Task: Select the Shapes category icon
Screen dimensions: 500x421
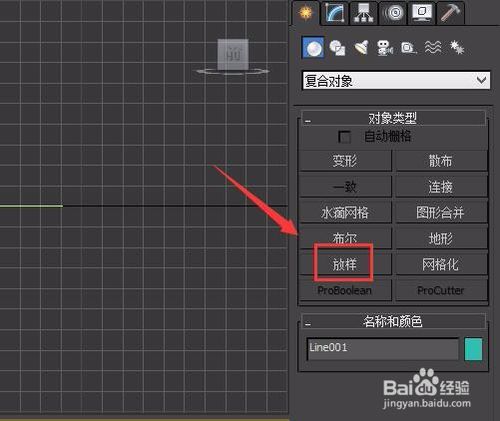Action: click(337, 48)
